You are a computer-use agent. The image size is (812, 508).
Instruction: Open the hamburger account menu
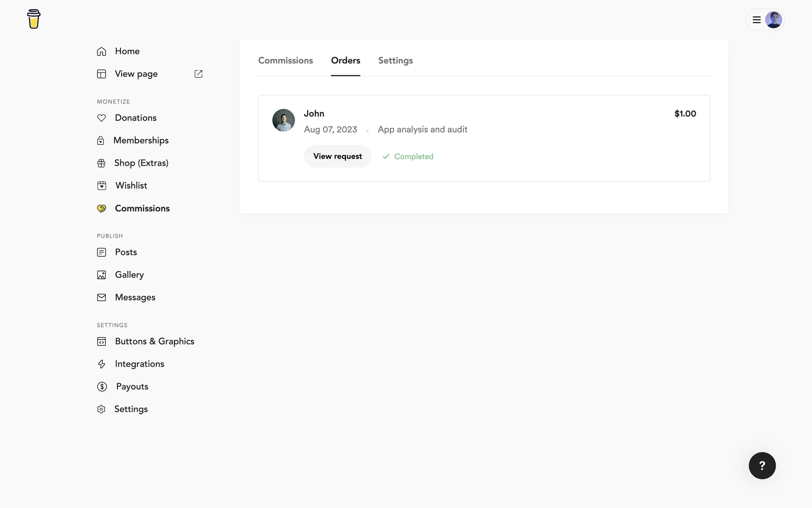(x=757, y=20)
